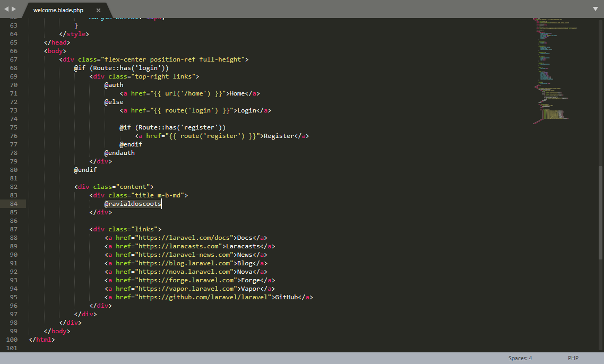This screenshot has width=604, height=364.
Task: Click the @endauth directive
Action: pyautogui.click(x=119, y=153)
